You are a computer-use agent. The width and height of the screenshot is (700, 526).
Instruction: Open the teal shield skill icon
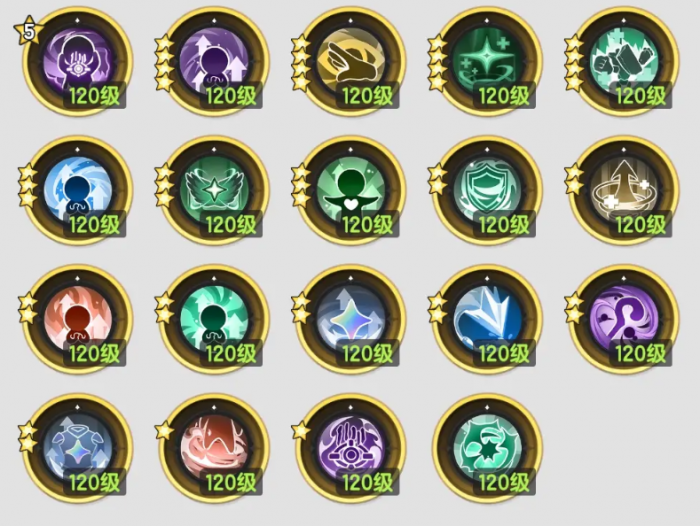[488, 191]
